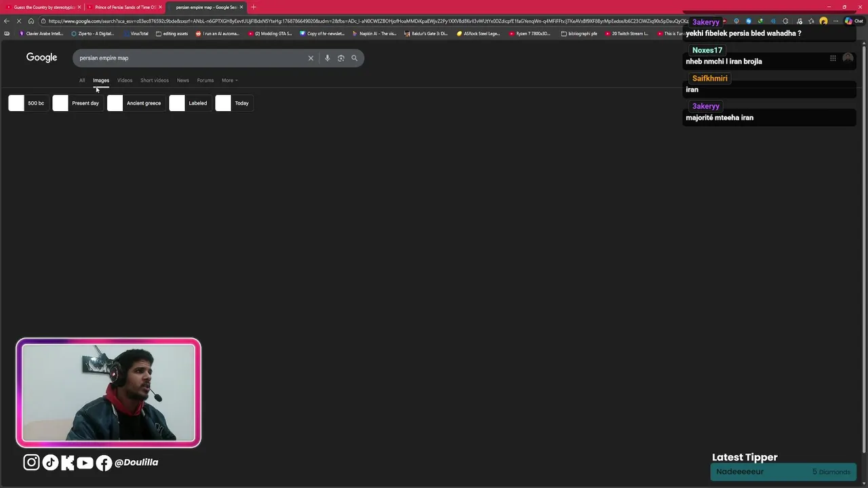Select the Images results tab
The image size is (868, 488).
point(101,80)
